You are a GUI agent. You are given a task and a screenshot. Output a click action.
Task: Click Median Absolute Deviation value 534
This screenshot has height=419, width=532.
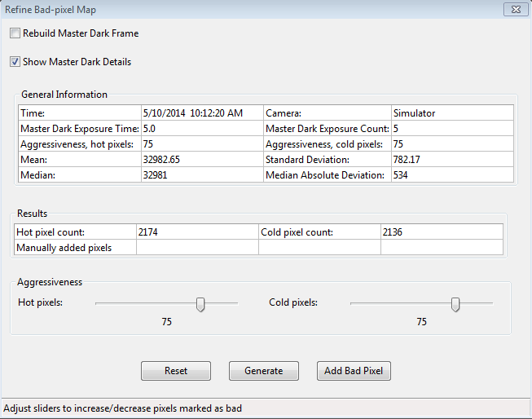click(x=400, y=175)
